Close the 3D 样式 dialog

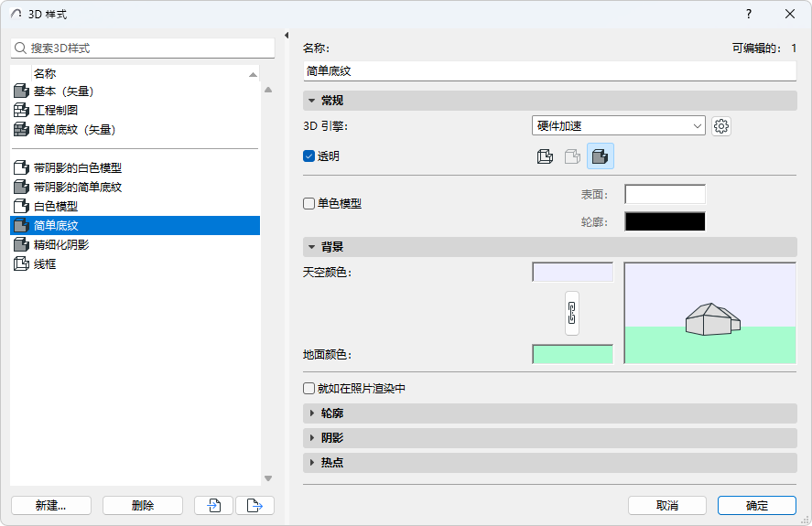pyautogui.click(x=790, y=14)
